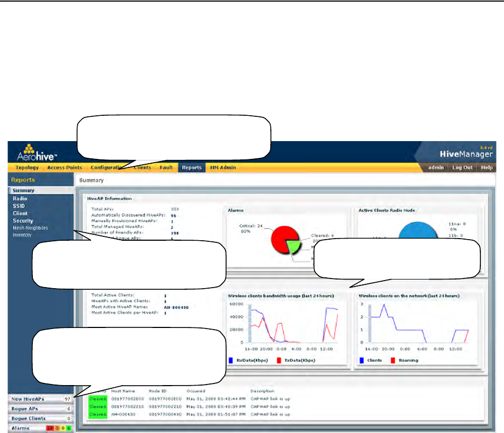
Task: Open the Rogue Clients list
Action: click(40, 418)
